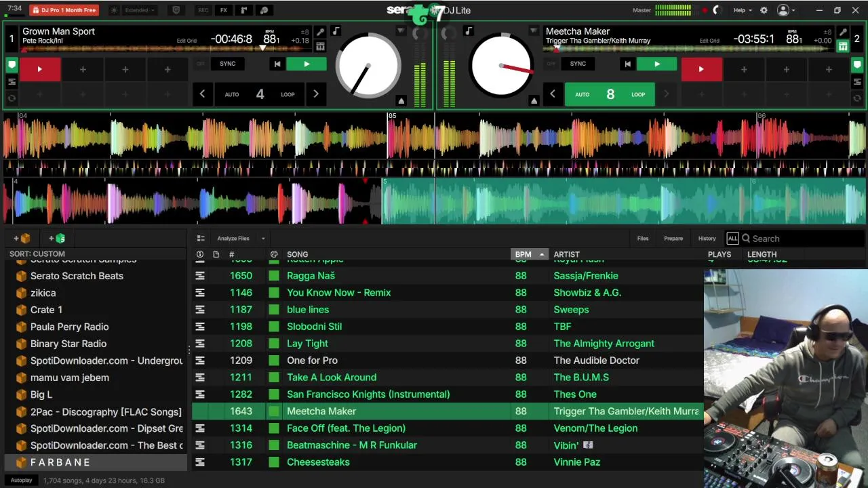Screen dimensions: 868x488
Task: Select the Paula Perry Radio crate
Action: point(69,327)
